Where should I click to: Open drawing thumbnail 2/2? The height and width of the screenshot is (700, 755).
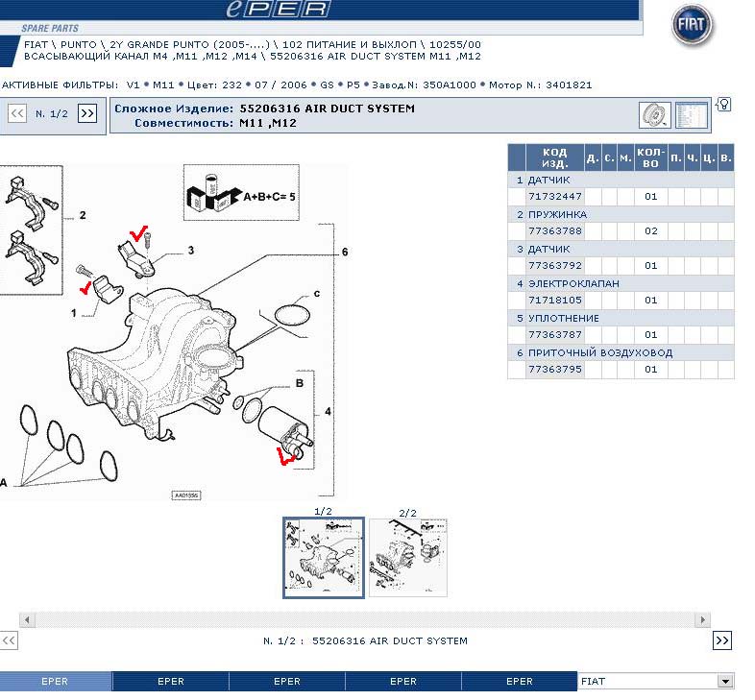click(407, 558)
